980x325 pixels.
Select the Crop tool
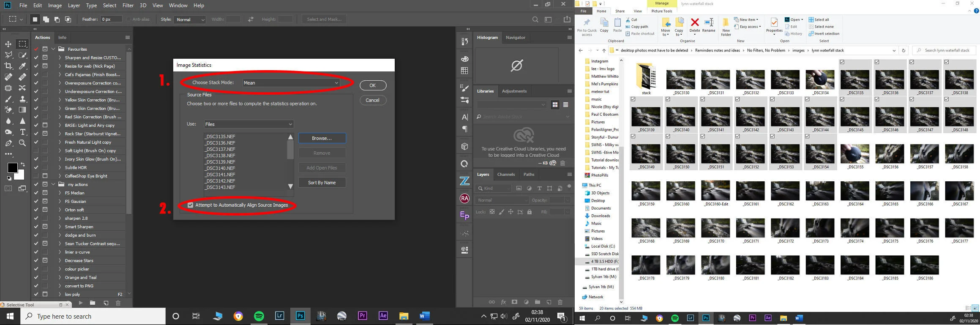(8, 66)
